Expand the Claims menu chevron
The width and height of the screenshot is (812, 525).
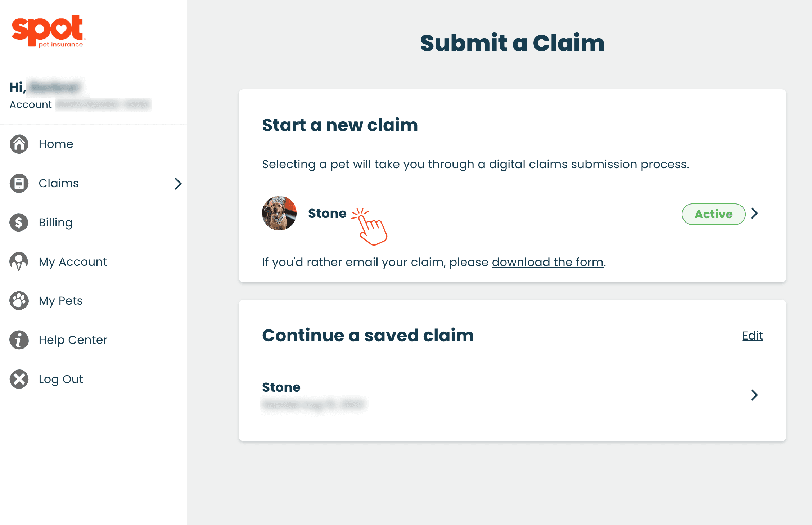pyautogui.click(x=178, y=184)
